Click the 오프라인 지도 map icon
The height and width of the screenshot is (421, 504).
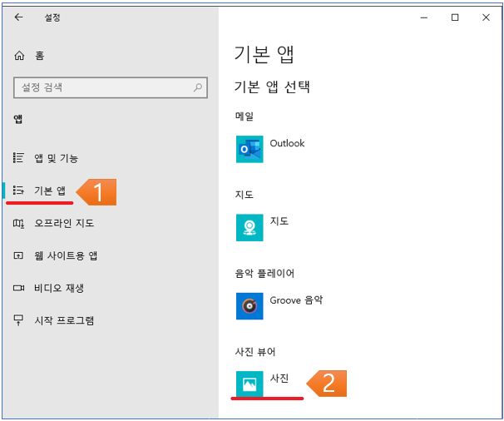(x=18, y=223)
